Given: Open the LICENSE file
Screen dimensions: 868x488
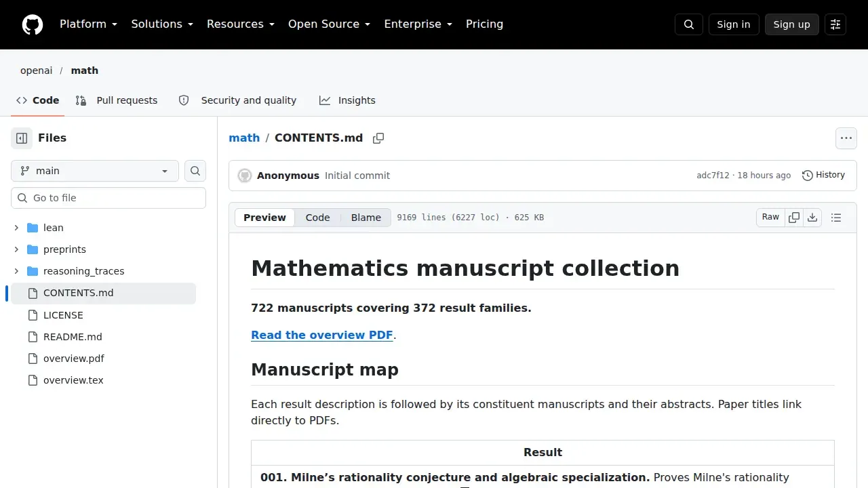Looking at the screenshot, I should (63, 315).
